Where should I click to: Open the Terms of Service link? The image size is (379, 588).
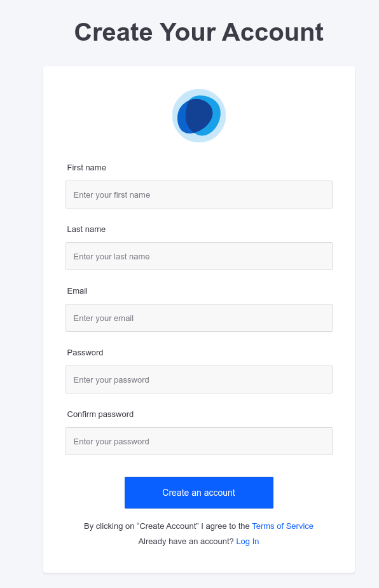(x=282, y=526)
